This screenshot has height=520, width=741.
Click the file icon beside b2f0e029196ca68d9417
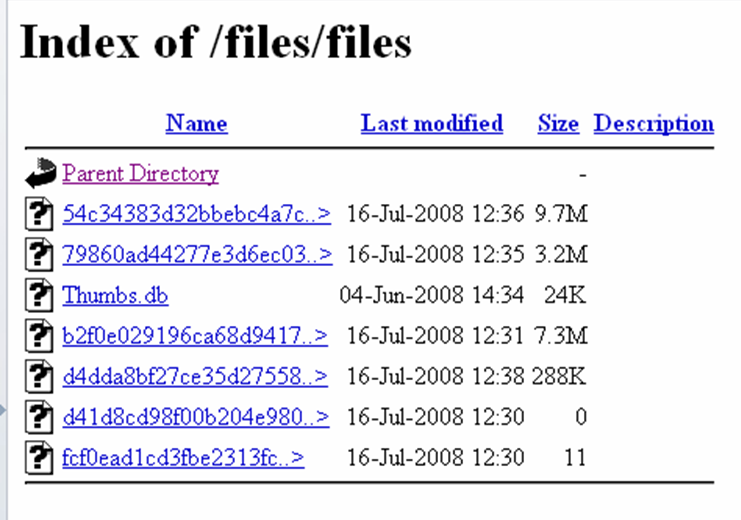(41, 336)
